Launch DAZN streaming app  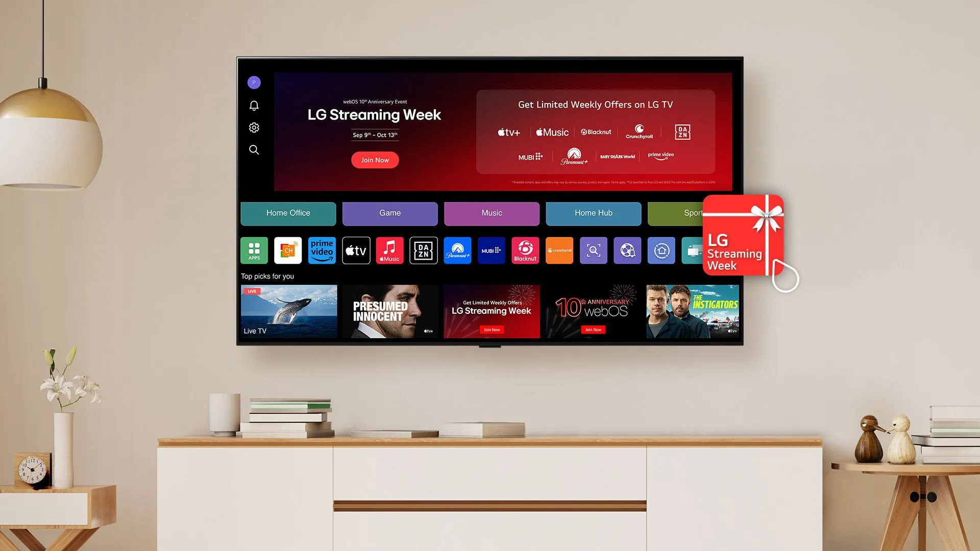[423, 251]
